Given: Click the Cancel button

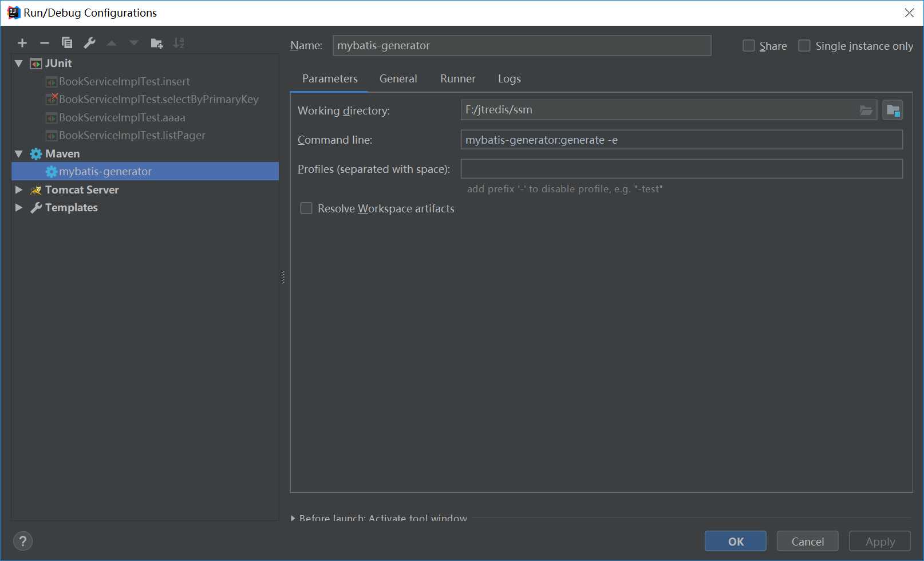Looking at the screenshot, I should click(x=808, y=541).
